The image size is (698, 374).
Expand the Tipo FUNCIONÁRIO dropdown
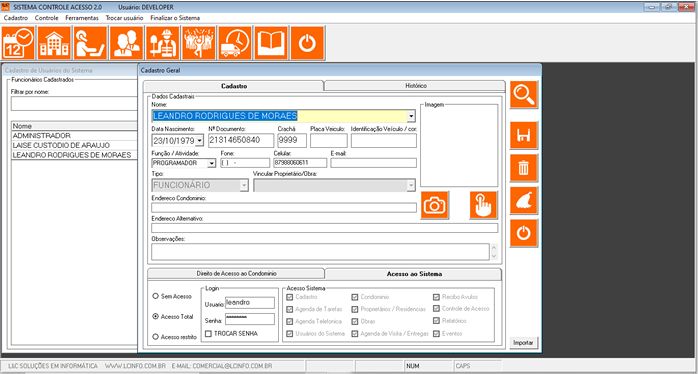point(244,186)
